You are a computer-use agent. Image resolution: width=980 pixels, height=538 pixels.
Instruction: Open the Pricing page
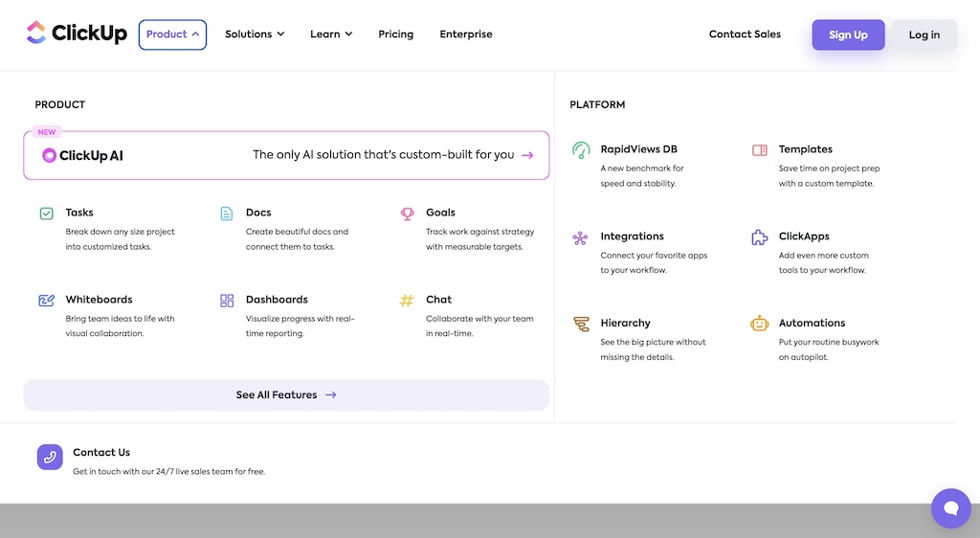(x=395, y=34)
